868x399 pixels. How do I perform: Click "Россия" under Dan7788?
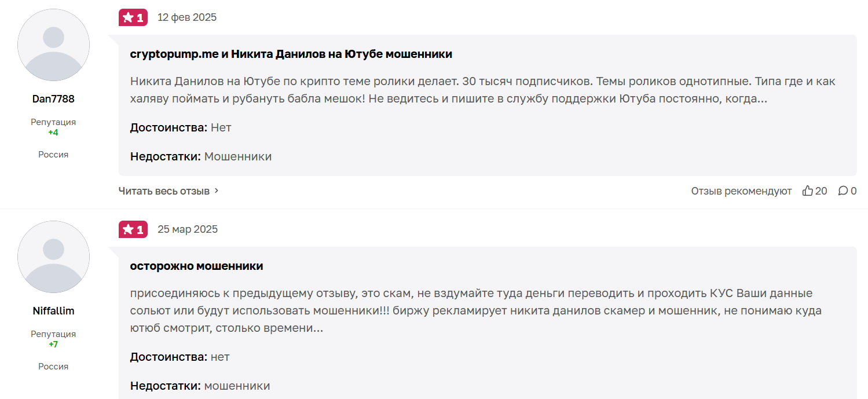tap(53, 155)
